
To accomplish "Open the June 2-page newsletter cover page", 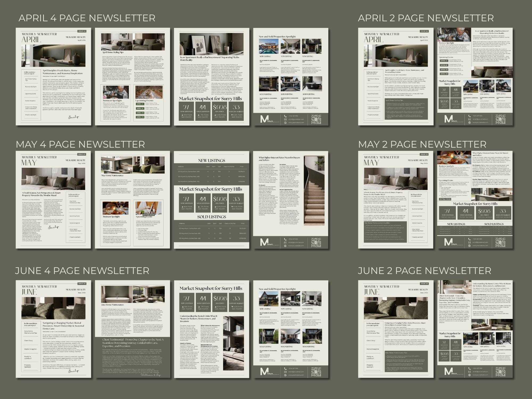I will (x=396, y=329).
